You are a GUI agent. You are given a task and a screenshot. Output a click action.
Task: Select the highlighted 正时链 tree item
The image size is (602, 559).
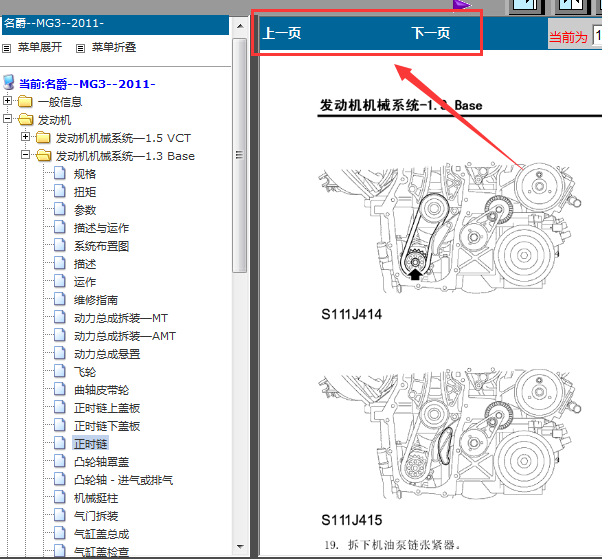[91, 444]
